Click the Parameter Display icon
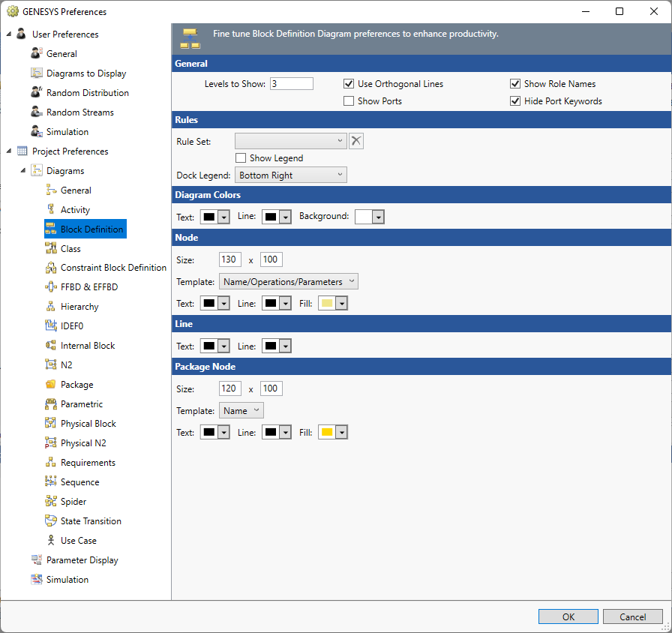The height and width of the screenshot is (633, 672). pos(37,560)
